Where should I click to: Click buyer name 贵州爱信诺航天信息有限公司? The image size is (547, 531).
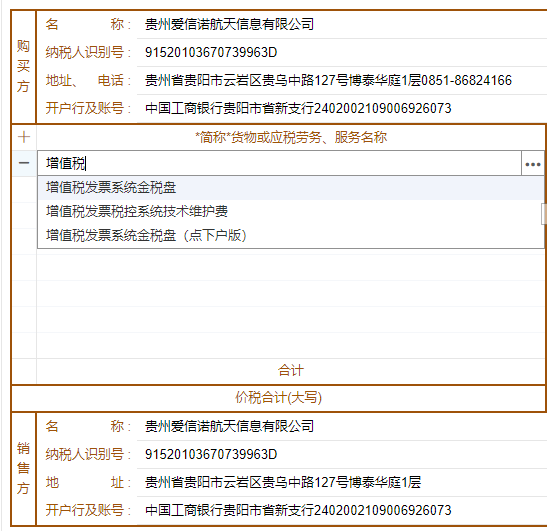pyautogui.click(x=230, y=24)
